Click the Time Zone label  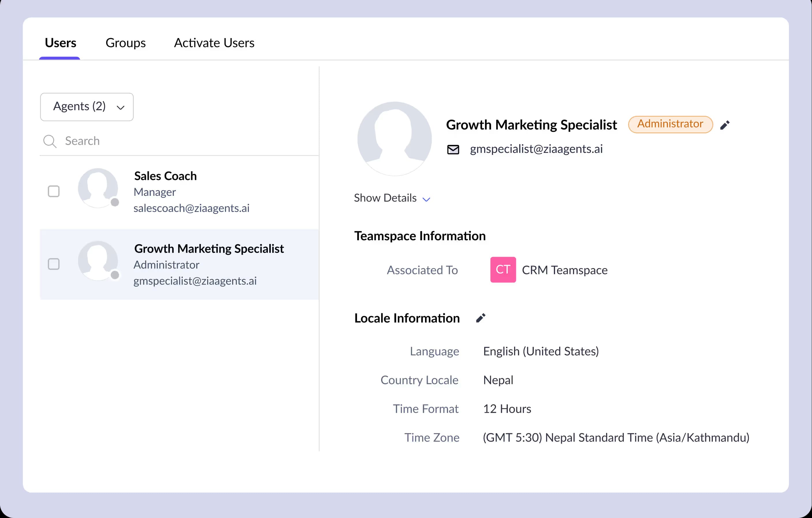point(432,438)
